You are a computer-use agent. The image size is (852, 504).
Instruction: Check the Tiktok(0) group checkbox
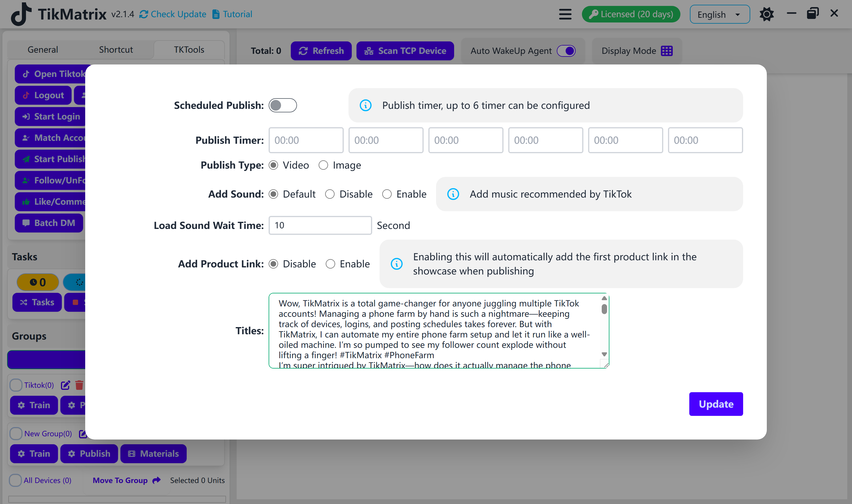pyautogui.click(x=16, y=385)
